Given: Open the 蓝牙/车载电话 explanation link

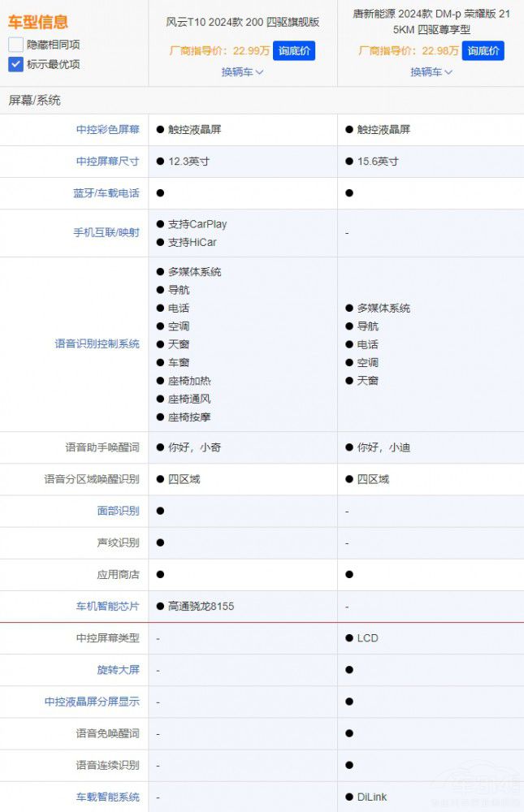Looking at the screenshot, I should click(106, 193).
